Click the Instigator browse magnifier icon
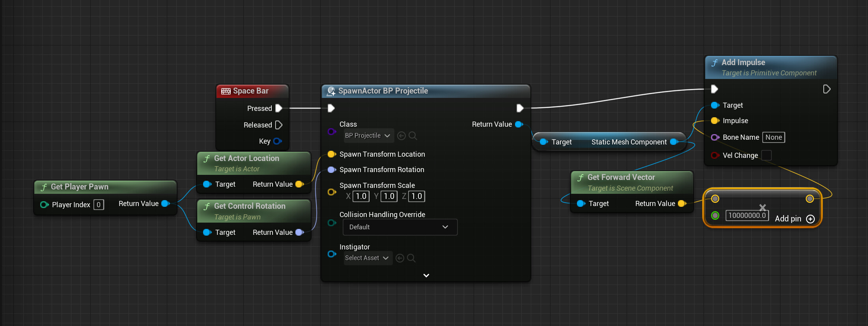Screen dimensions: 868x326 point(411,258)
